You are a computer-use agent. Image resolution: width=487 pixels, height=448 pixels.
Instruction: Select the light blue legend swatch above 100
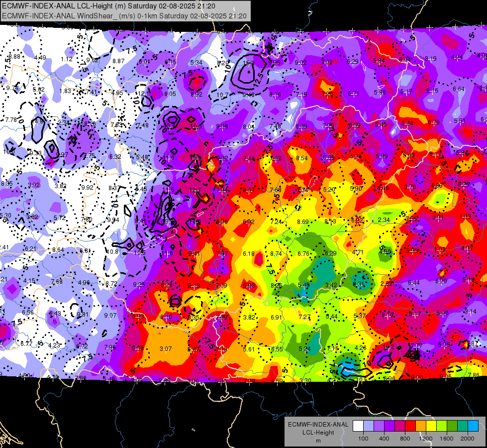(368, 426)
